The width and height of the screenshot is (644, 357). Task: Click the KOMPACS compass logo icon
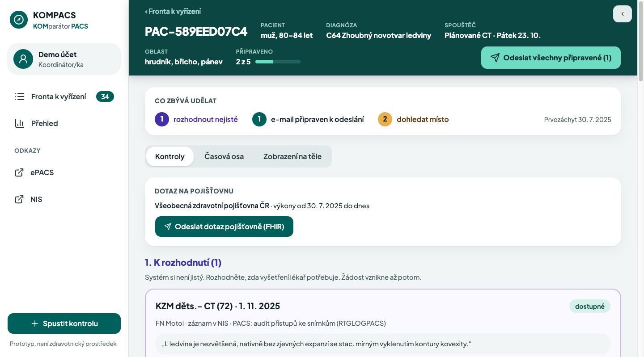[x=19, y=20]
